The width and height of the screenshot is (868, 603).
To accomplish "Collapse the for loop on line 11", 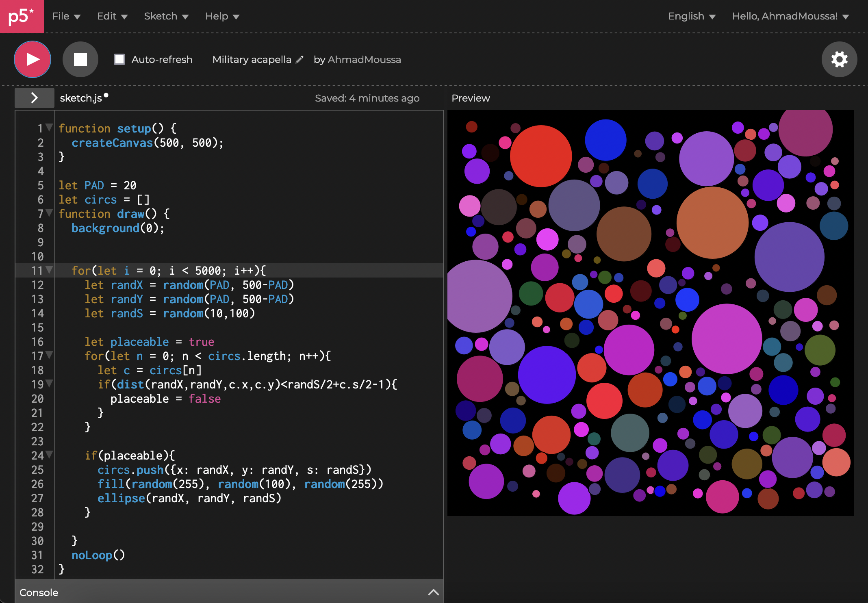I will click(x=50, y=270).
